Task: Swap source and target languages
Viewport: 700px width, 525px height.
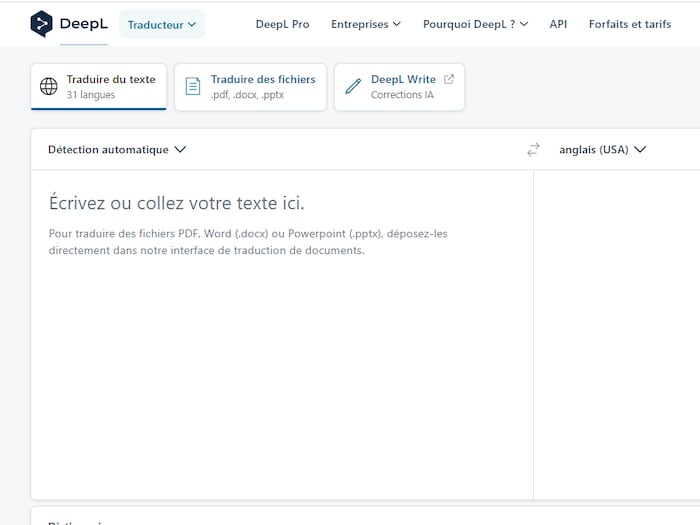Action: (x=533, y=150)
